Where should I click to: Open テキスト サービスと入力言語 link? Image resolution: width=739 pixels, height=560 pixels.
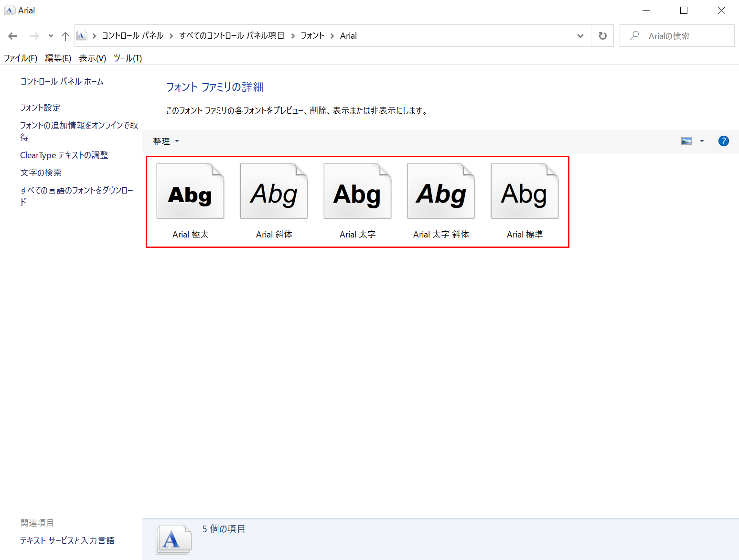click(67, 541)
